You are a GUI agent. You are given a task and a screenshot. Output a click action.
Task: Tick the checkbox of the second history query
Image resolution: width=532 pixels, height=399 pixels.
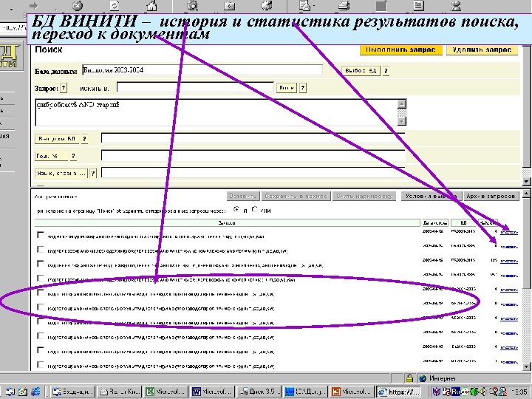(x=41, y=250)
